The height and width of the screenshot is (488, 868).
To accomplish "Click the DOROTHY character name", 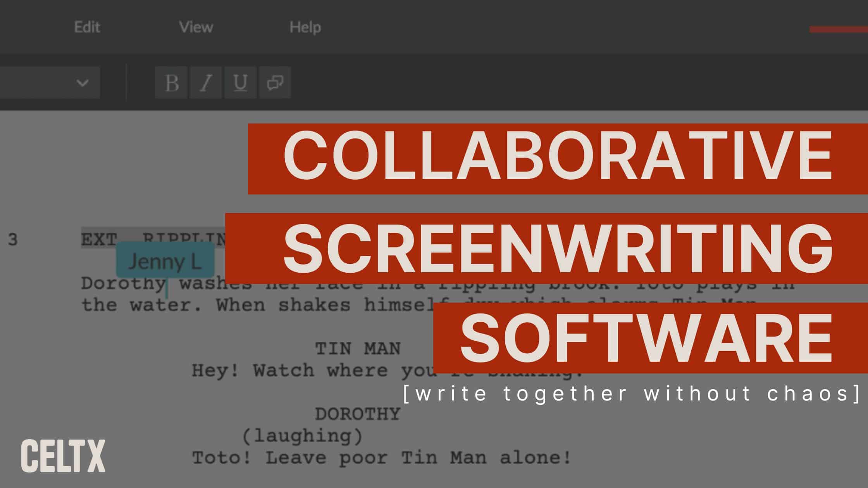I will coord(357,414).
